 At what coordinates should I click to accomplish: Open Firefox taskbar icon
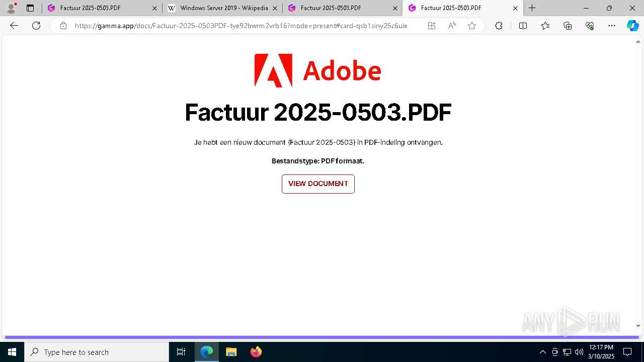(x=256, y=352)
